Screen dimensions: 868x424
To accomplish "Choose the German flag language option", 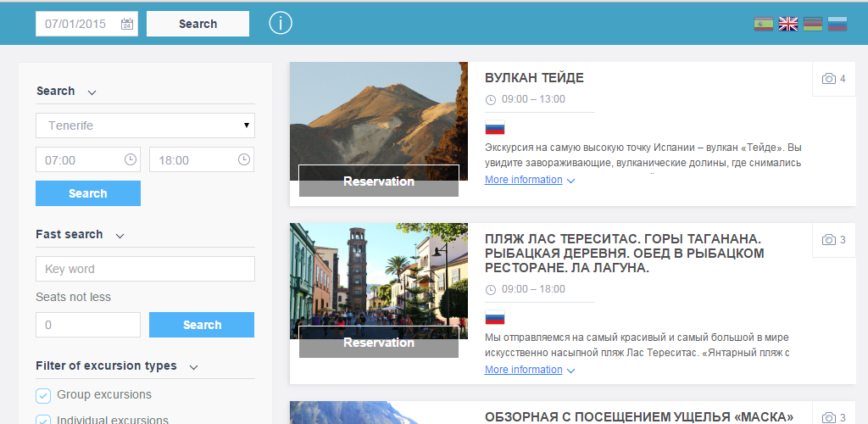I will (x=813, y=24).
